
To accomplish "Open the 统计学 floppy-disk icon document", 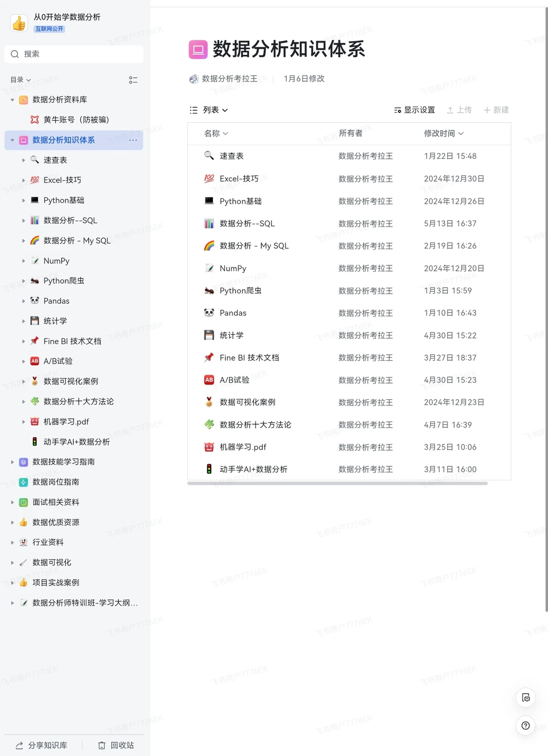I will pyautogui.click(x=210, y=335).
